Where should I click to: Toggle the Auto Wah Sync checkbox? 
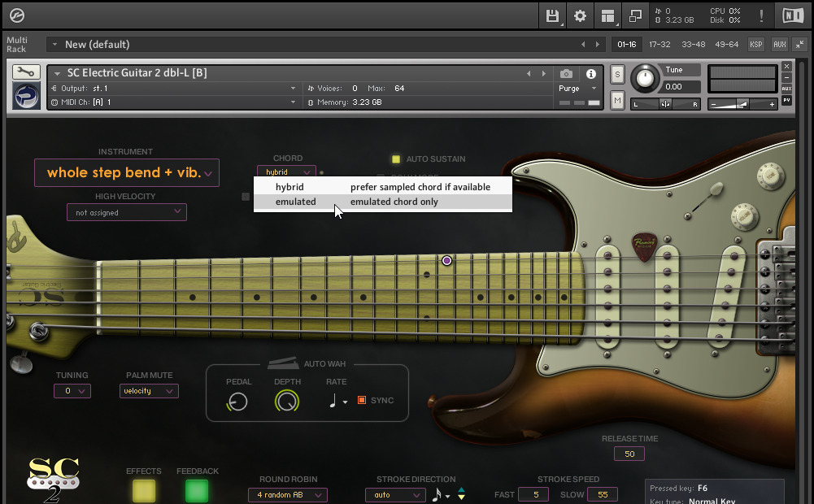(362, 400)
